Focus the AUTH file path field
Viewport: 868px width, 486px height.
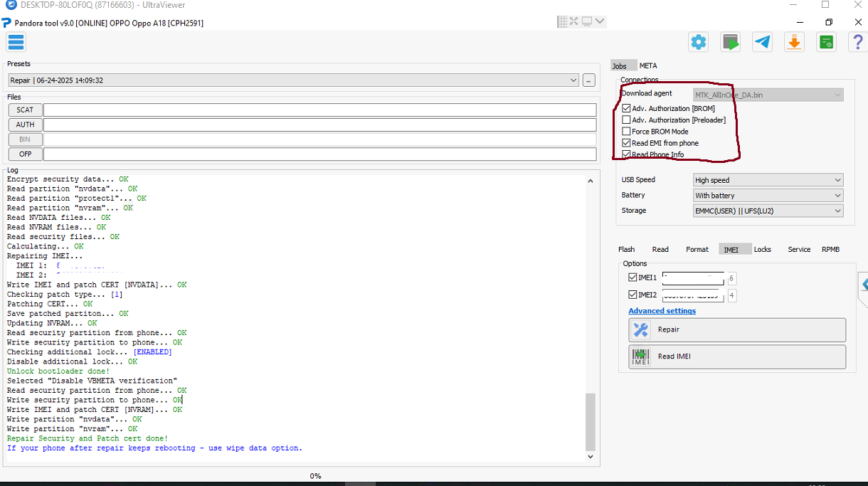point(320,125)
